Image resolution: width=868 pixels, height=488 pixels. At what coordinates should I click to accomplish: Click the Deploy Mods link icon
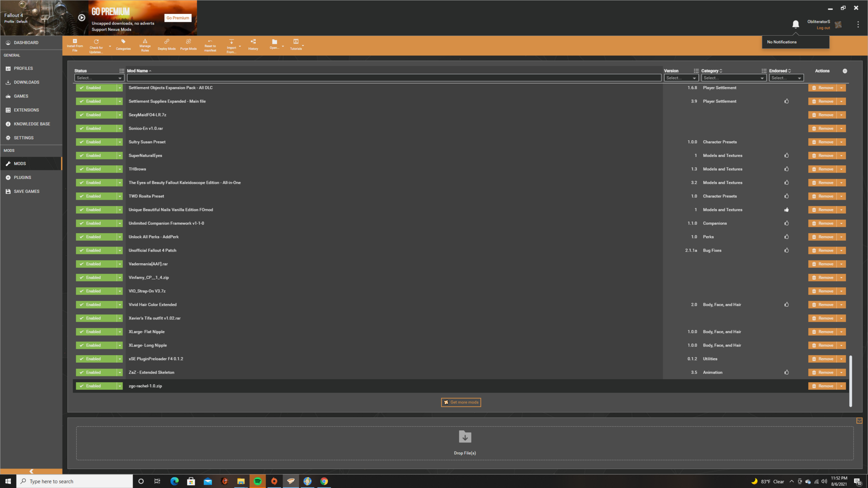(166, 42)
